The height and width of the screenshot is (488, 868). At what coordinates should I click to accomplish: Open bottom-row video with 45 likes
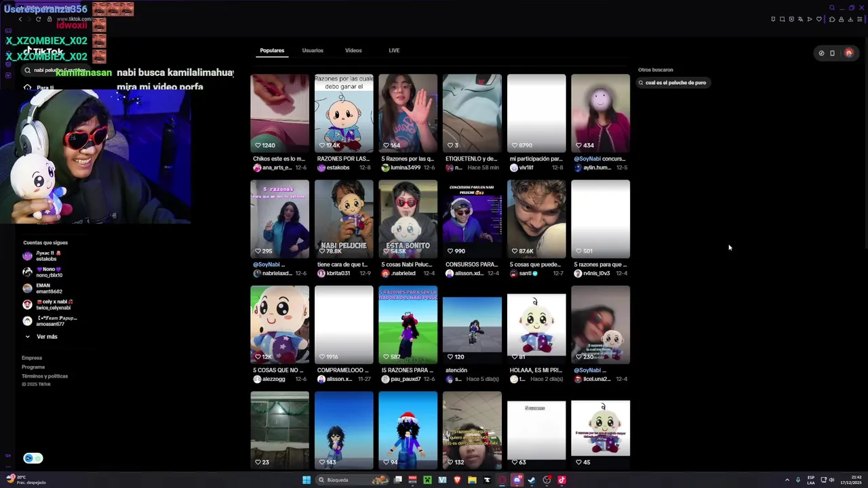pyautogui.click(x=600, y=430)
